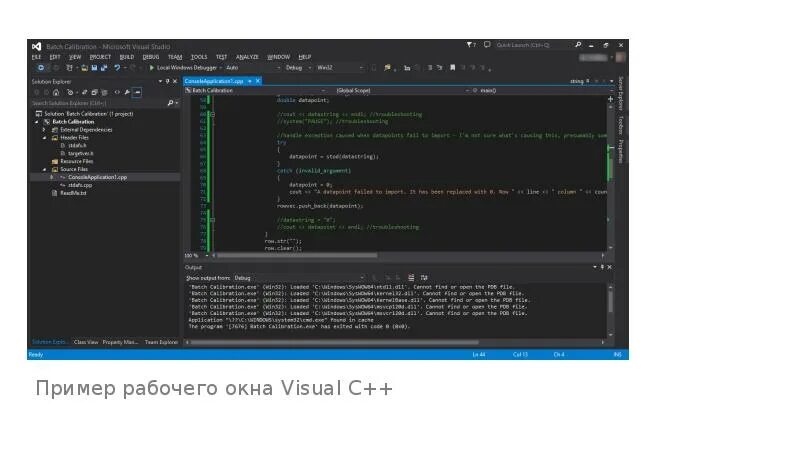Viewport: 800px width, 450px height.
Task: Click the Undo arrow icon
Action: [117, 68]
